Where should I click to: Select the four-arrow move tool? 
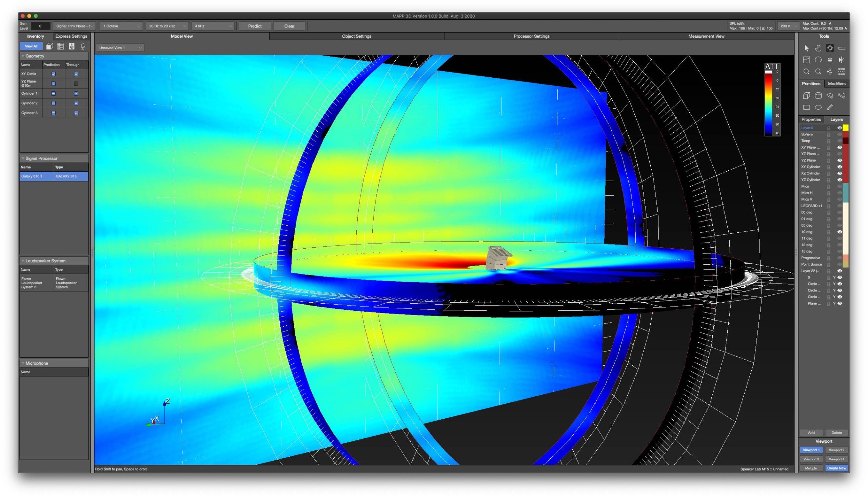coord(830,71)
